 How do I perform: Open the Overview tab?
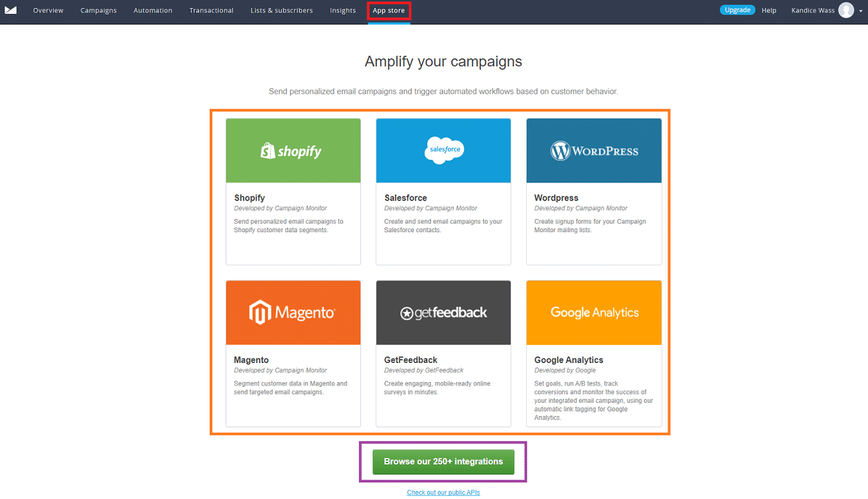pyautogui.click(x=48, y=11)
